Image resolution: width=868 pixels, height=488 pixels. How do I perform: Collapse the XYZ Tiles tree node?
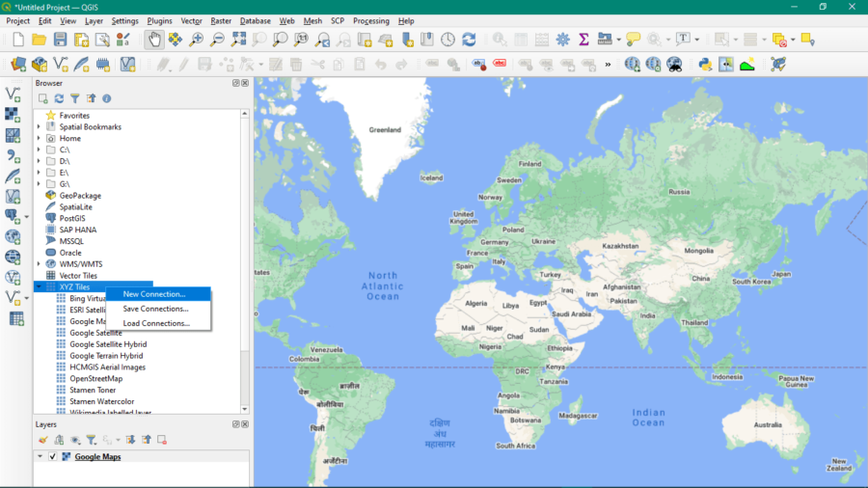(x=39, y=286)
